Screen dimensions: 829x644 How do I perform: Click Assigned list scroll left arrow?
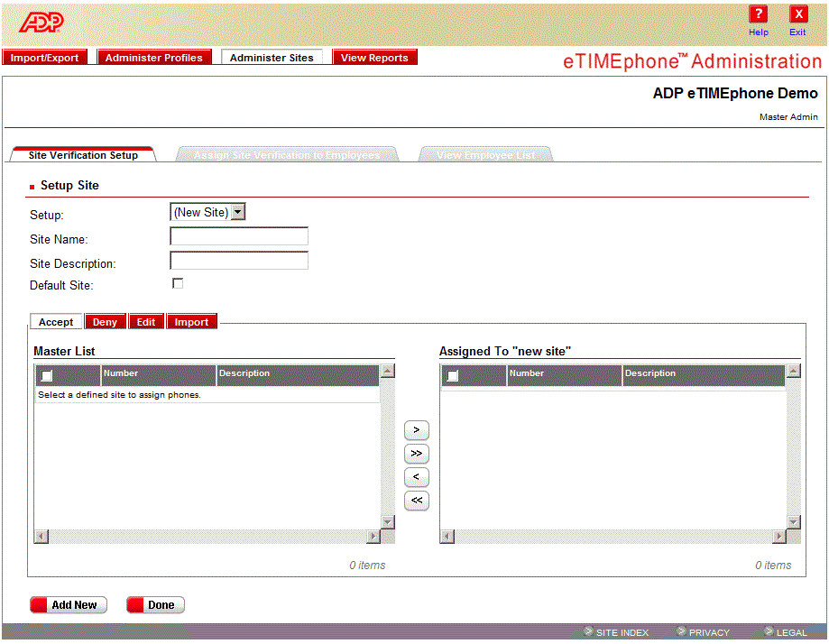tap(447, 536)
